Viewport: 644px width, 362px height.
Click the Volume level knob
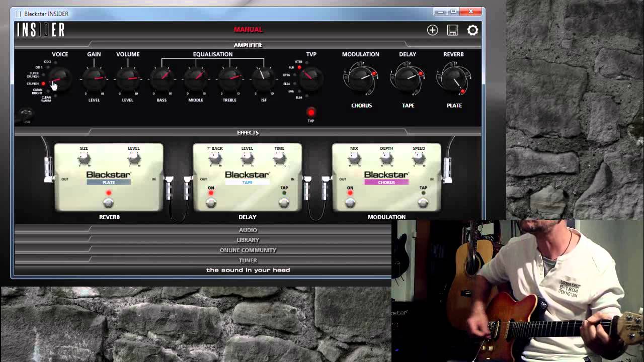pyautogui.click(x=128, y=79)
